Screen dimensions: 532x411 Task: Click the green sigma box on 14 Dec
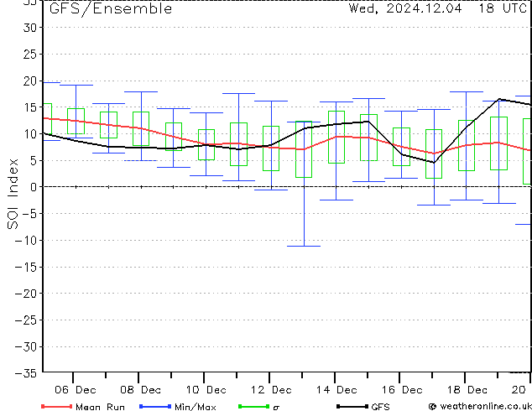[336, 137]
